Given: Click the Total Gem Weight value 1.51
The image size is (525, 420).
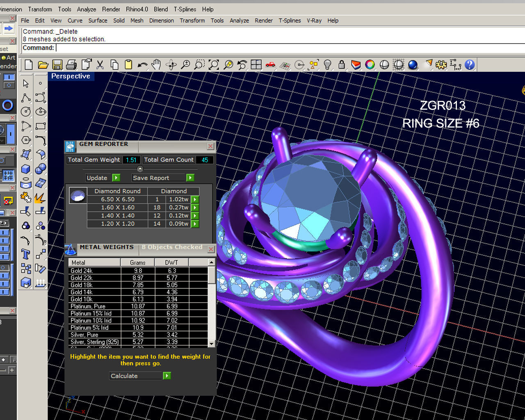Looking at the screenshot, I should [131, 160].
